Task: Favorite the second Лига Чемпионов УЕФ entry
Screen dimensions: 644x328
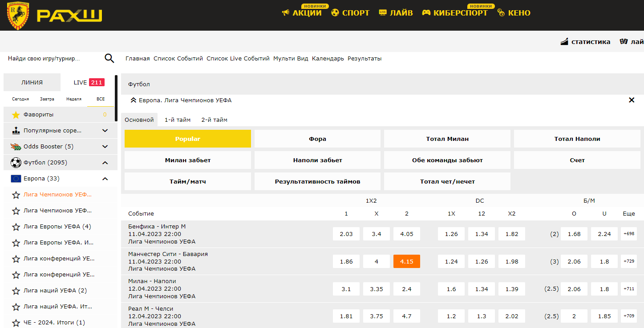Action: coord(16,211)
